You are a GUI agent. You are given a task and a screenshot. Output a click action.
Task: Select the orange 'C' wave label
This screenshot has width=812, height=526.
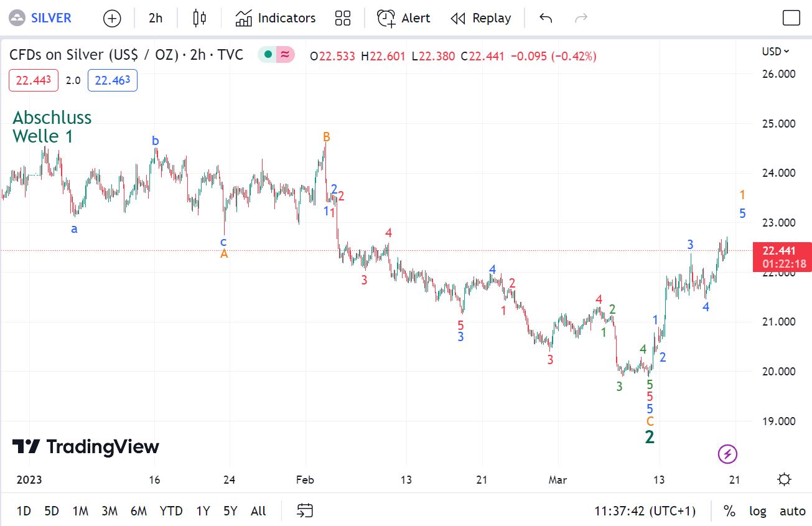tap(650, 421)
